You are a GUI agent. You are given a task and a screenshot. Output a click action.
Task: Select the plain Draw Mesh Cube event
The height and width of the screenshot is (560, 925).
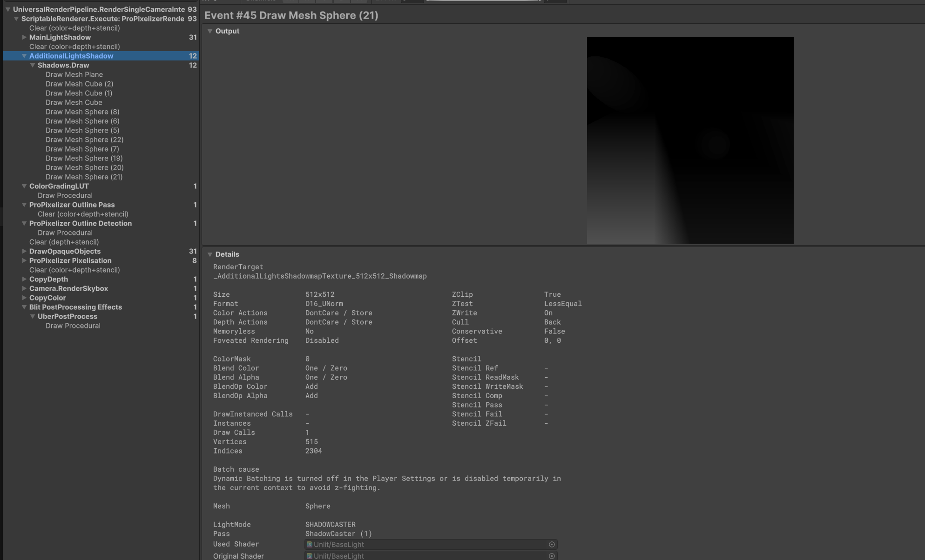point(74,102)
